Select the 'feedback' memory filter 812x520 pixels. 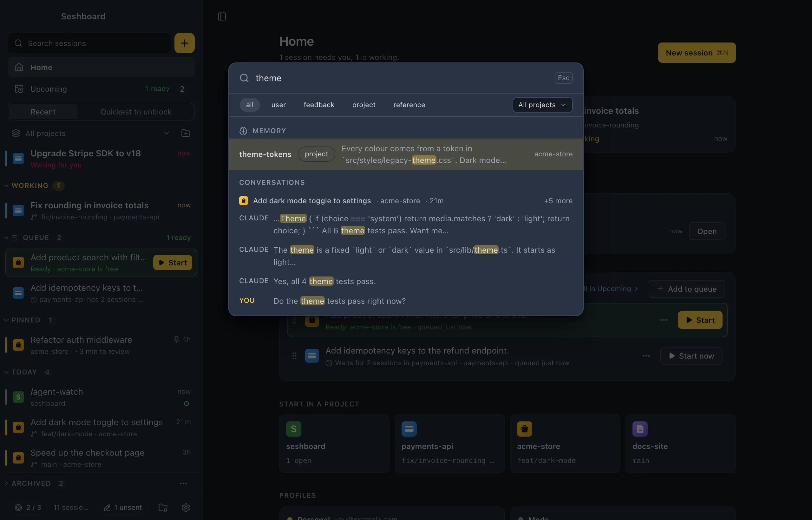[319, 105]
